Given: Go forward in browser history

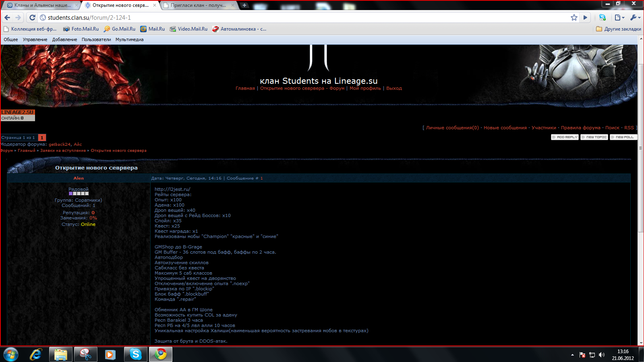Looking at the screenshot, I should click(18, 18).
